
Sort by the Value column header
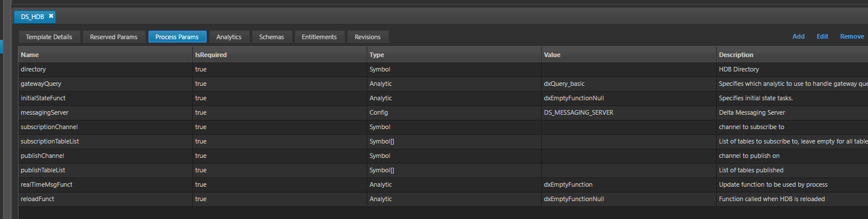pyautogui.click(x=629, y=55)
